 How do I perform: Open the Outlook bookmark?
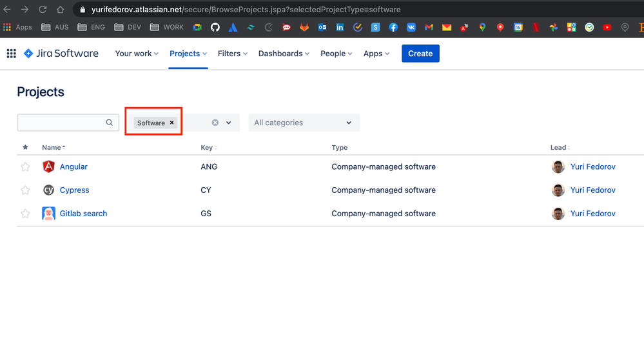(322, 27)
